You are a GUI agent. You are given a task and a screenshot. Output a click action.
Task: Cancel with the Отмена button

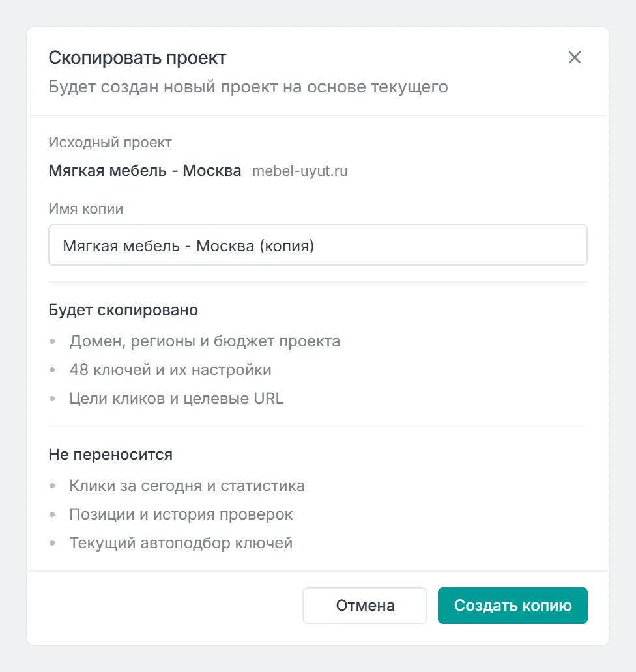(x=365, y=605)
